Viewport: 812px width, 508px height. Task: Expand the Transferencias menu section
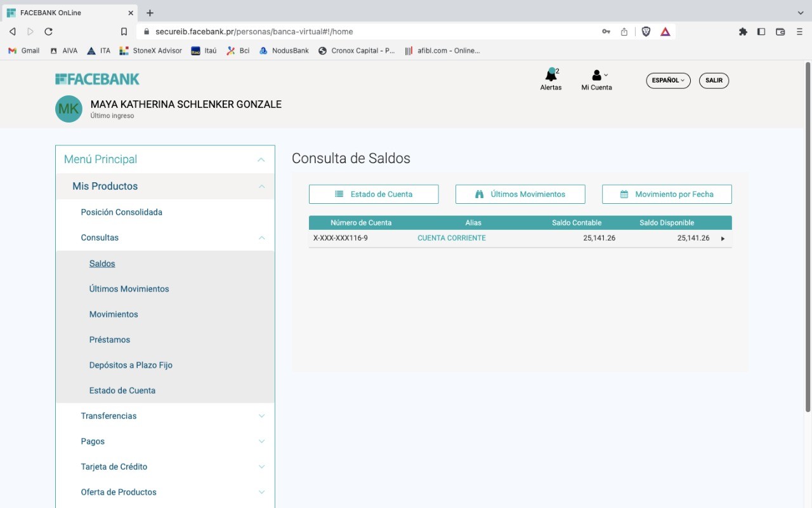(261, 416)
